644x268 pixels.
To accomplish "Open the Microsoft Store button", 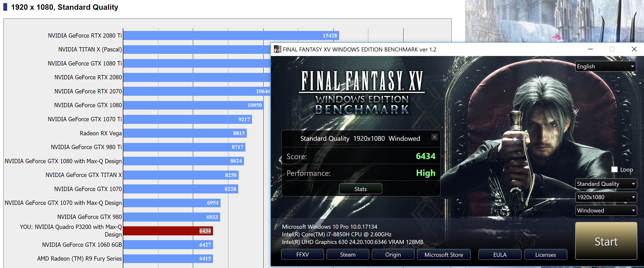I will 444,254.
